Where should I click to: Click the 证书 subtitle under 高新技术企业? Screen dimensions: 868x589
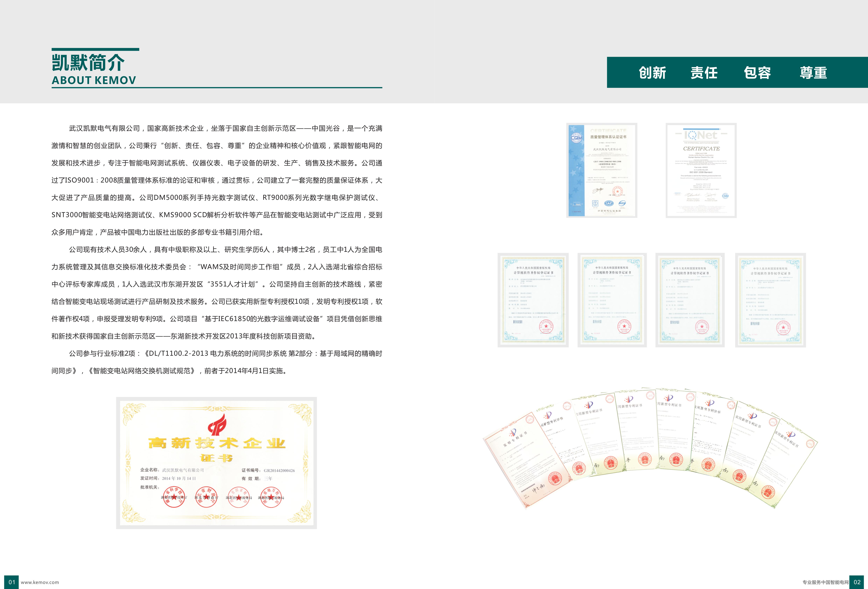click(217, 458)
